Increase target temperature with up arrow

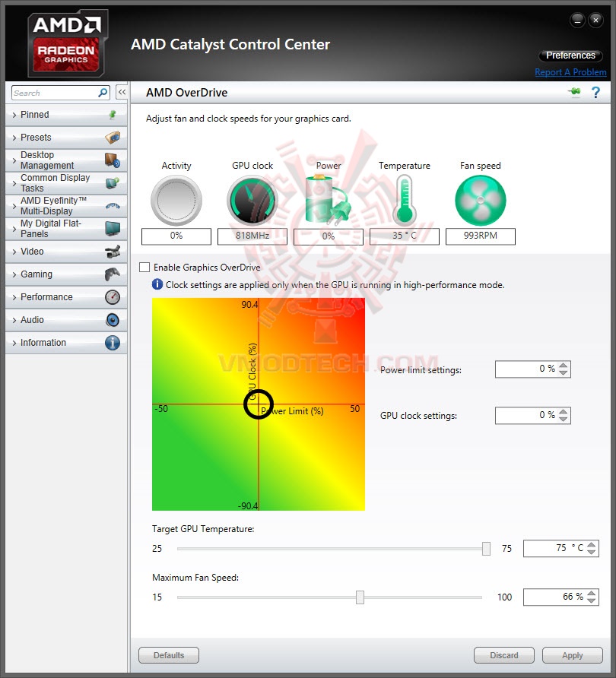[592, 544]
